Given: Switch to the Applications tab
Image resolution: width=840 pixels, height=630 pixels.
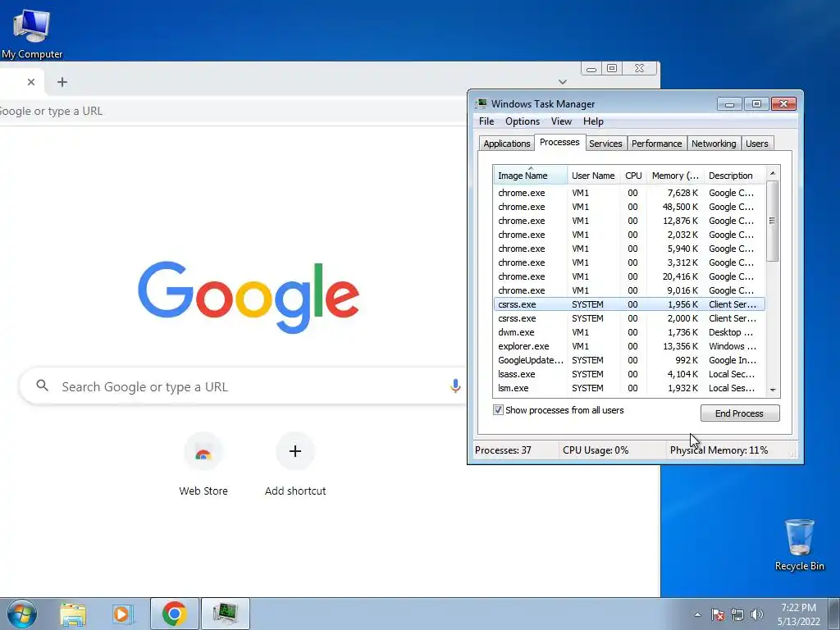Looking at the screenshot, I should tap(506, 144).
